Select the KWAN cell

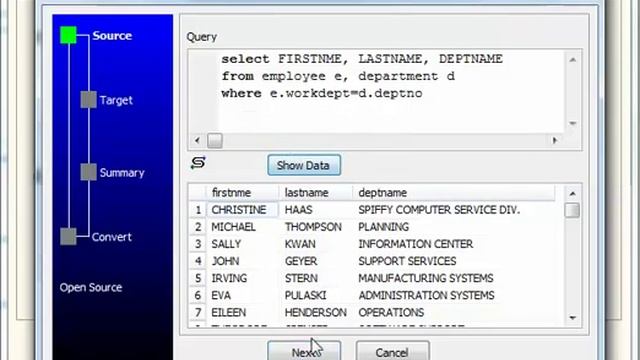click(316, 244)
